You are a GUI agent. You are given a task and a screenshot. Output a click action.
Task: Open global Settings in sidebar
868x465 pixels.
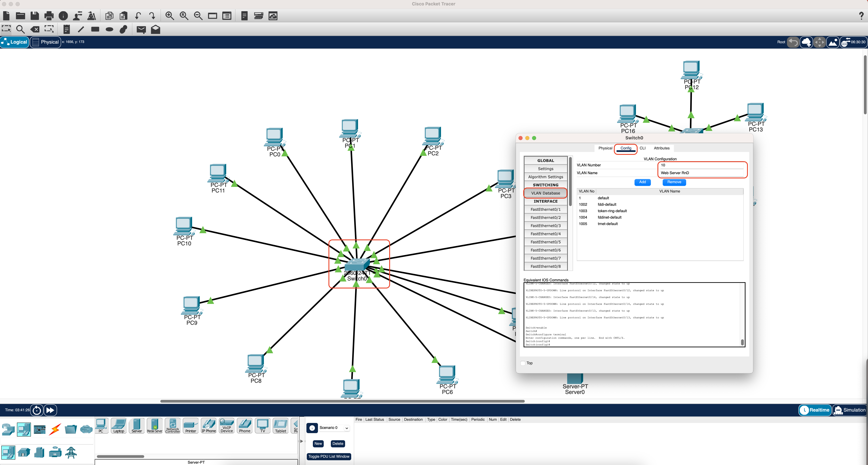[545, 169]
